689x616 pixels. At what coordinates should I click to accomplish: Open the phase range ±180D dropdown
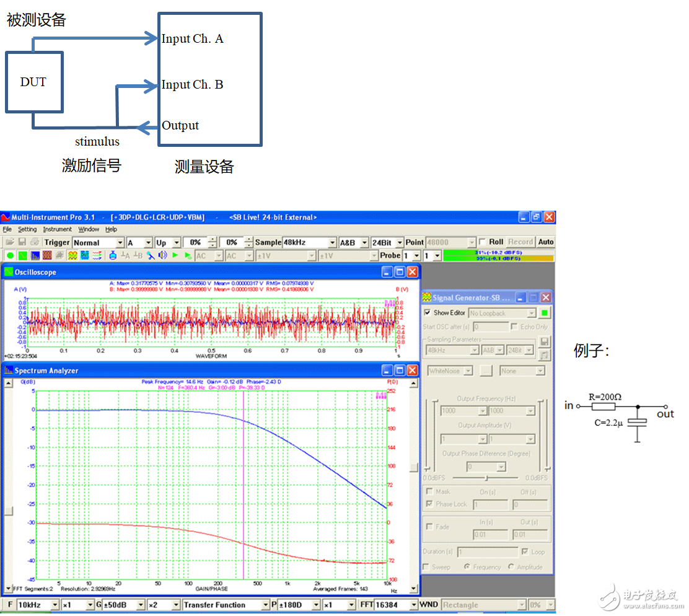coord(299,605)
